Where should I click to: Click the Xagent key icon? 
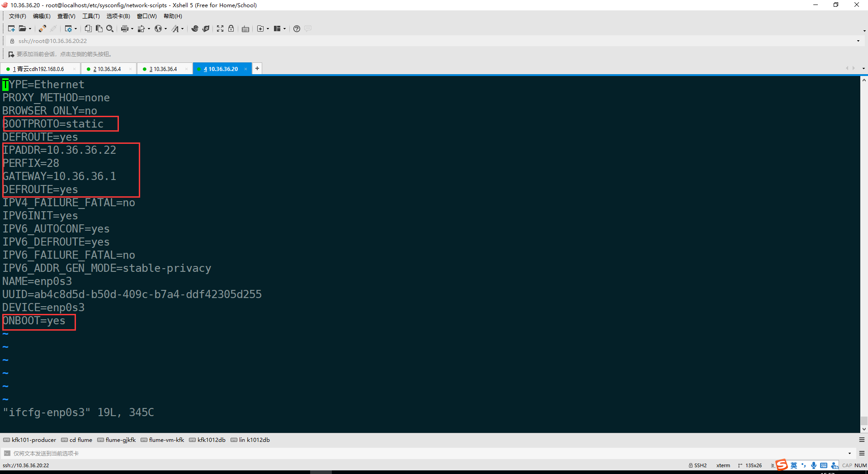point(206,28)
